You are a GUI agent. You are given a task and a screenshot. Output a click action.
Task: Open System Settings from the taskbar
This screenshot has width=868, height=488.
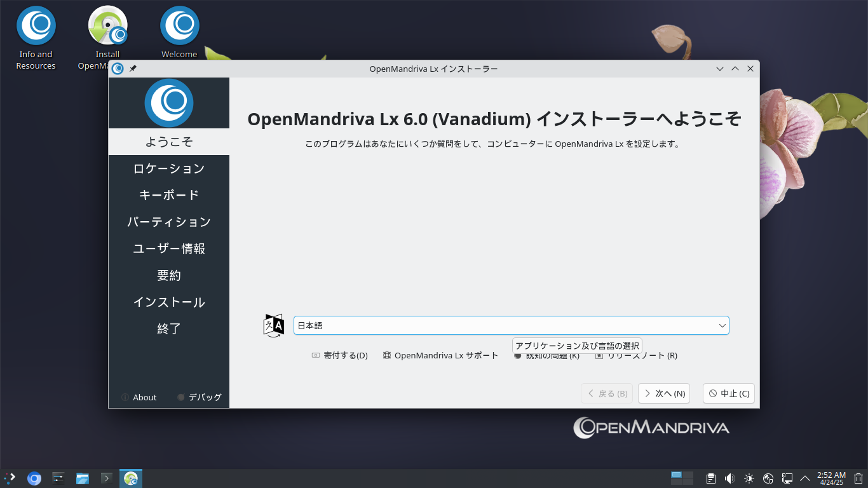tap(58, 478)
